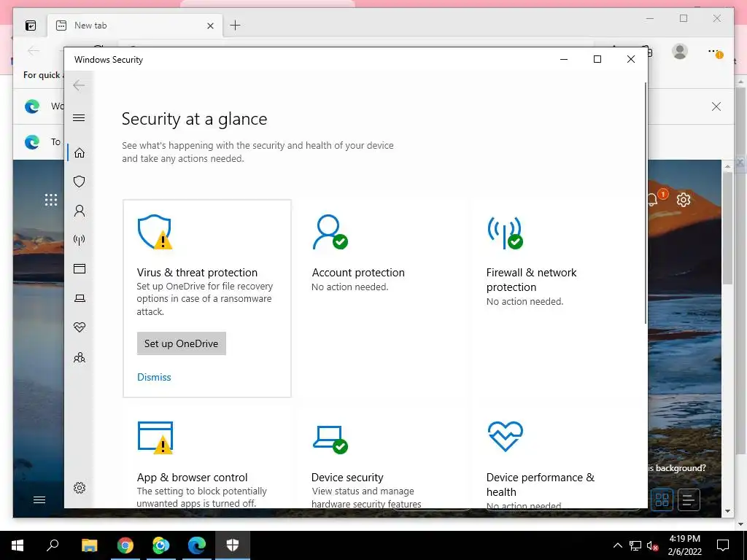747x560 pixels.
Task: Open Edge new tab page settings gear
Action: point(684,200)
